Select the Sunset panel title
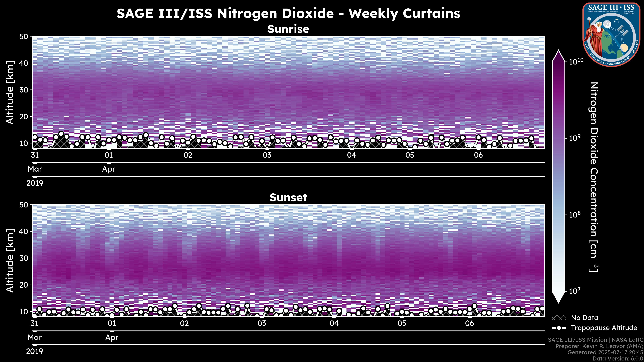The image size is (644, 362). (x=288, y=198)
